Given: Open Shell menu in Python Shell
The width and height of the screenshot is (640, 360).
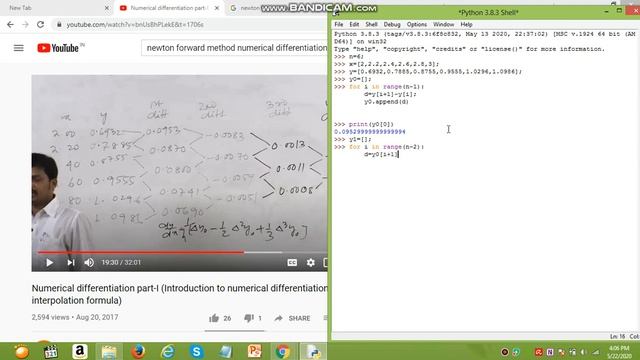Looking at the screenshot, I should tap(371, 24).
